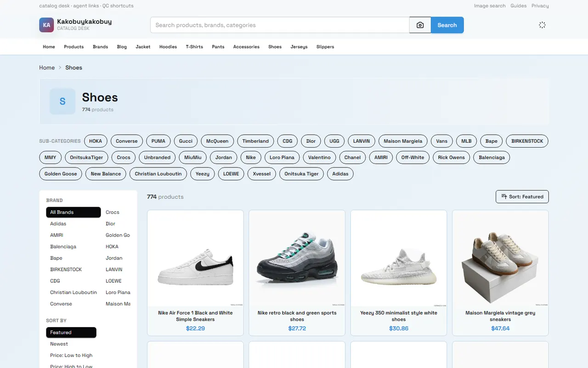Click the $22.29 price text
Screen dimensions: 588x368
pos(195,328)
